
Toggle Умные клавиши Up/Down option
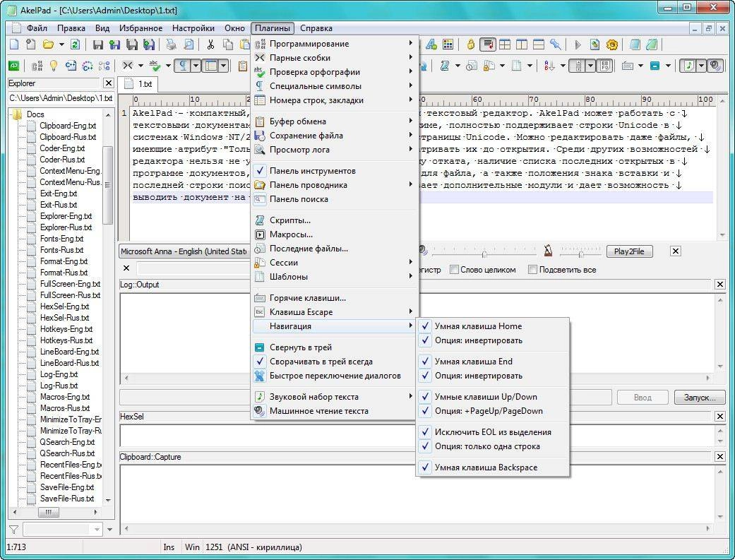pos(492,397)
